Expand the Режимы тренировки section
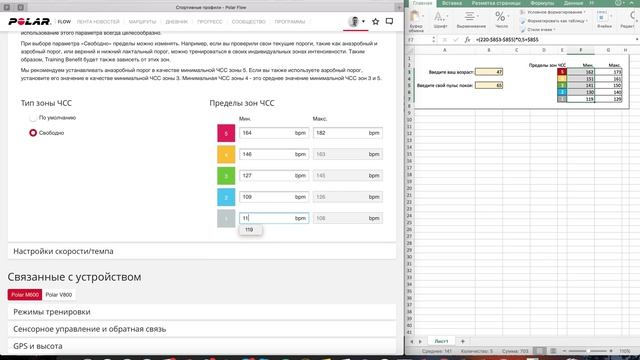Screen dimensions: 640x360 pyautogui.click(x=202, y=312)
